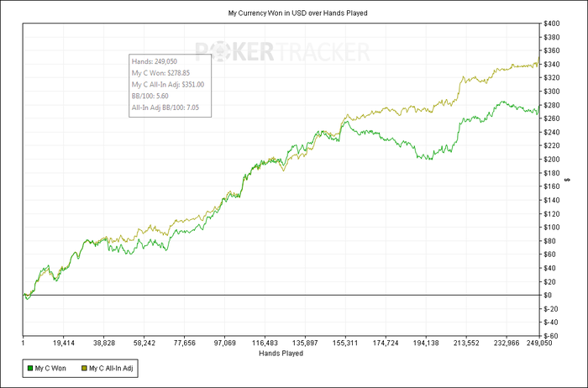Click the 249,050 x-axis tick label

pyautogui.click(x=539, y=343)
